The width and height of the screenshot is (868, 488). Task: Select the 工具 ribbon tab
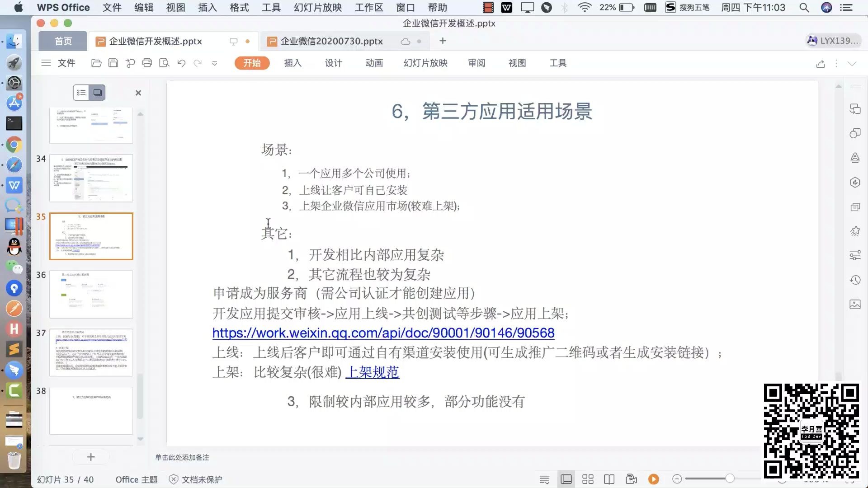(558, 63)
